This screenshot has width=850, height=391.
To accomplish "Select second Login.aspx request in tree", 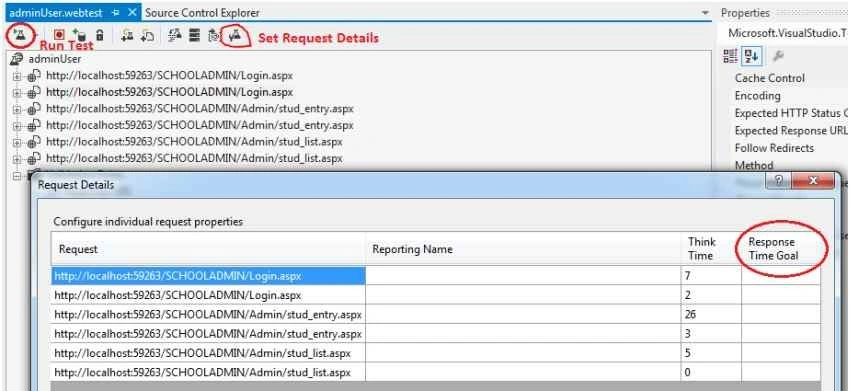I will click(170, 92).
